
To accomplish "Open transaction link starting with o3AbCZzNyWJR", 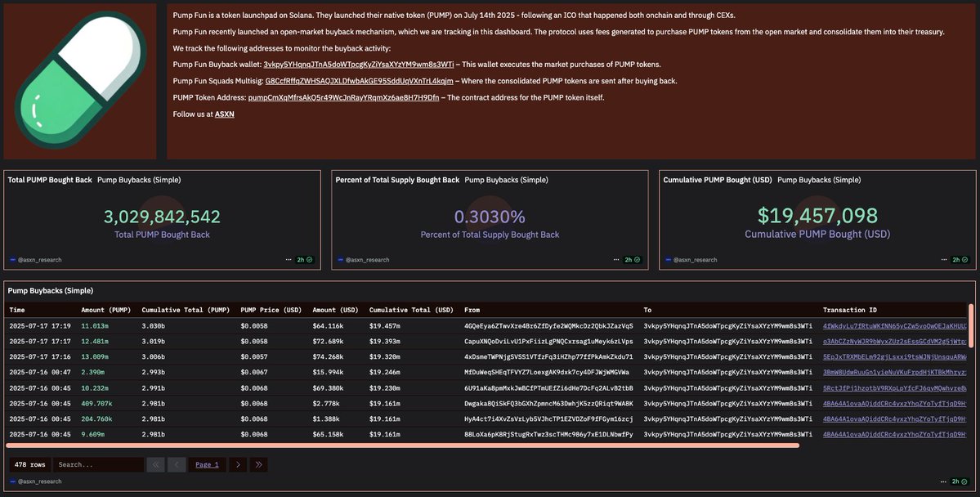I will [894, 342].
